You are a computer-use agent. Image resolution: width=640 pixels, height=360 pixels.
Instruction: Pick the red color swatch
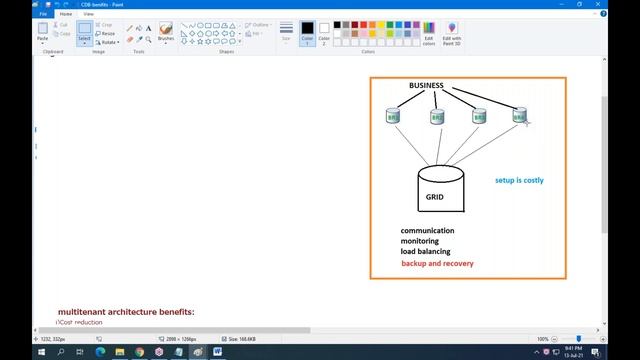point(363,25)
